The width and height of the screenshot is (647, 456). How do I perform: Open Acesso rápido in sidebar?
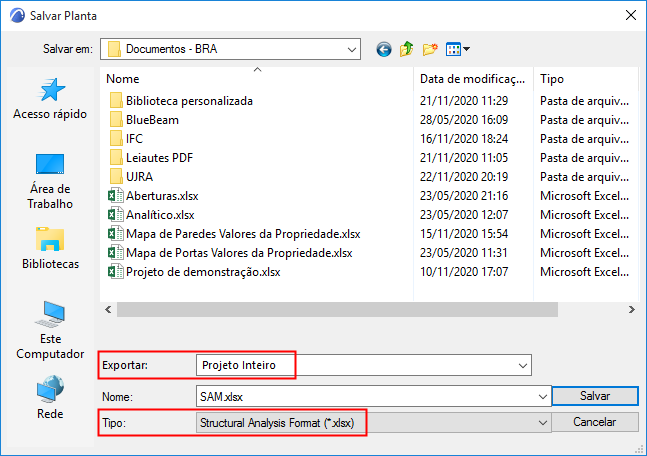pos(50,100)
